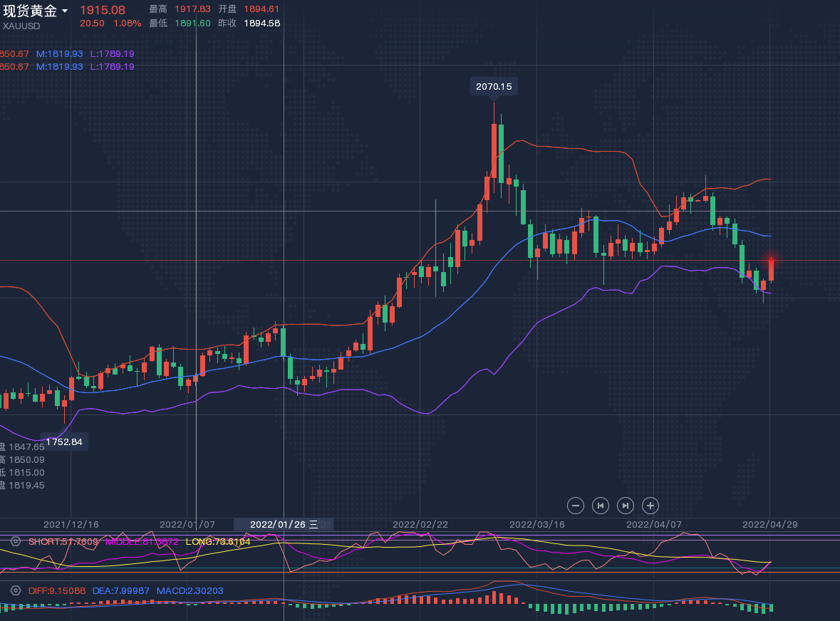Click the 2022/02/22 date on time axis
The image size is (840, 621).
[420, 524]
